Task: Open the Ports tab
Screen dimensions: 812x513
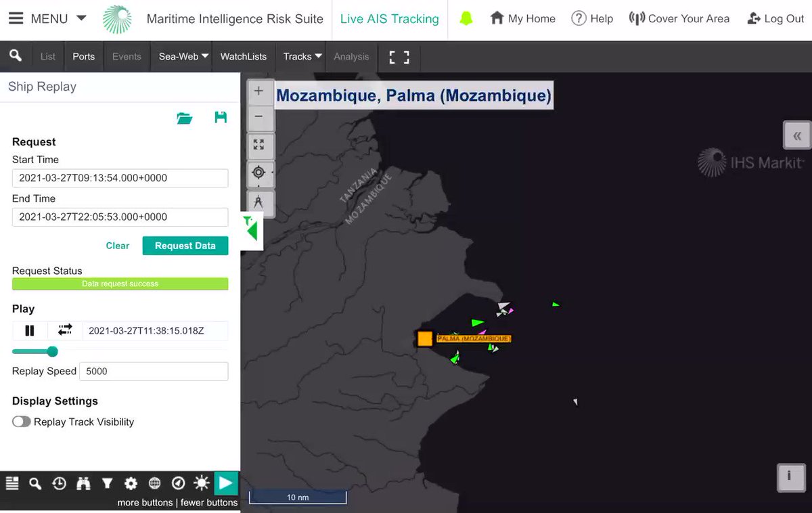Action: [x=84, y=57]
